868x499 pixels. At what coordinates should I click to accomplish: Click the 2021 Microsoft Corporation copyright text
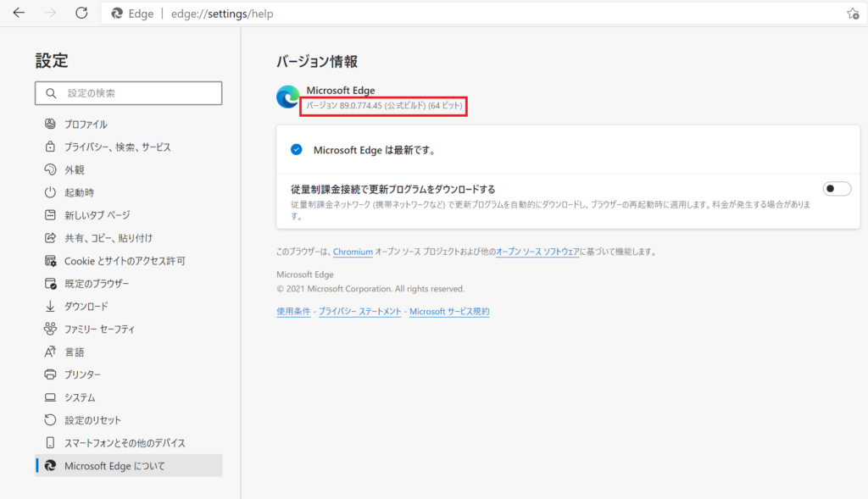[370, 289]
